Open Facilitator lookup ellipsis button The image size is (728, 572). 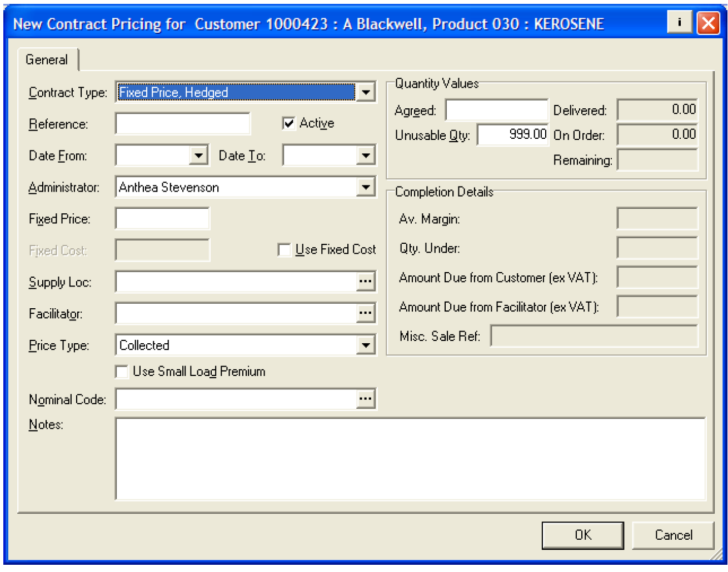(365, 313)
